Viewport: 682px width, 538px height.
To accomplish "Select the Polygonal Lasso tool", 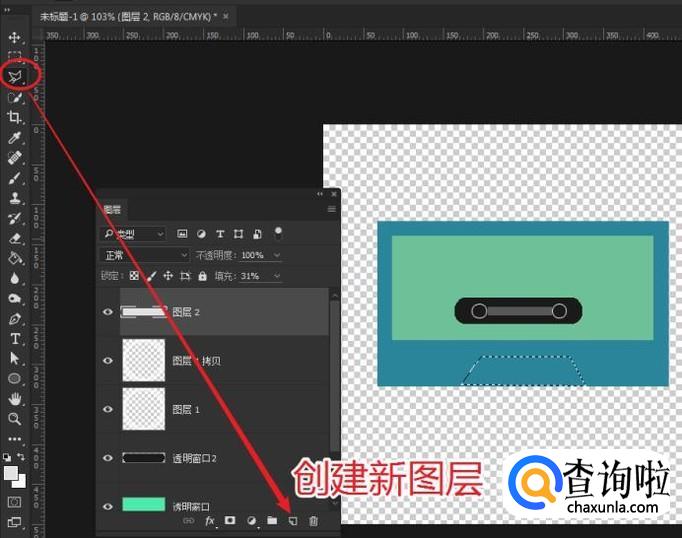I will (x=15, y=76).
